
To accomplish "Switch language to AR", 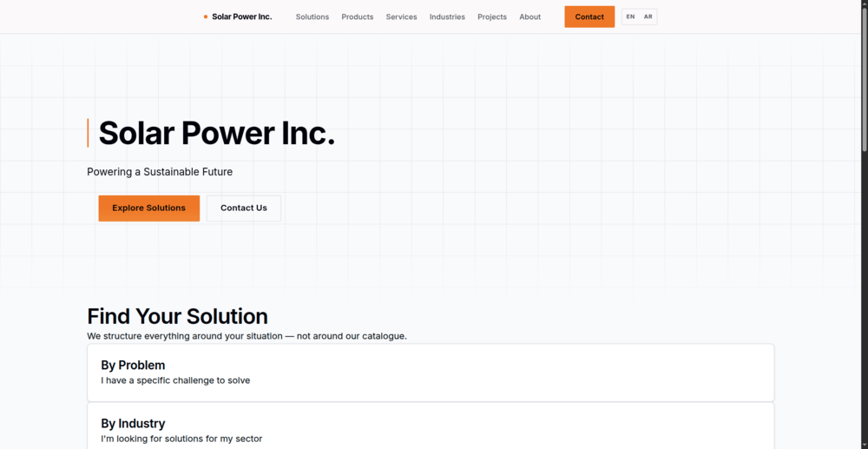I will tap(648, 17).
